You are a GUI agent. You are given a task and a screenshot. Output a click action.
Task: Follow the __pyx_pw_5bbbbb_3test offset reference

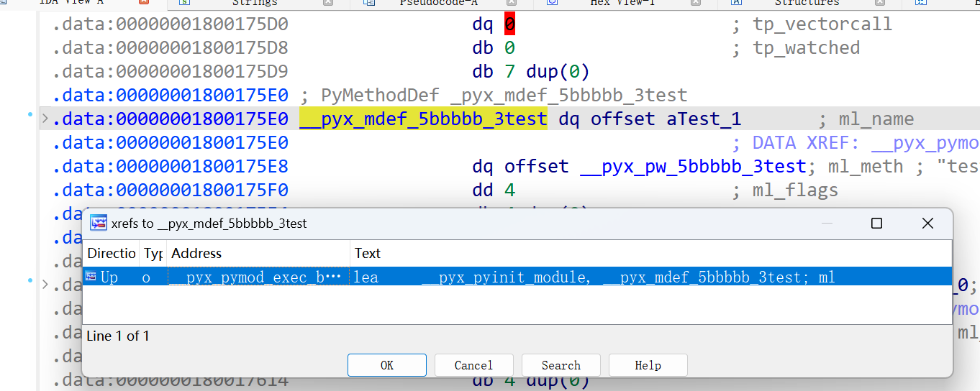[x=692, y=167]
